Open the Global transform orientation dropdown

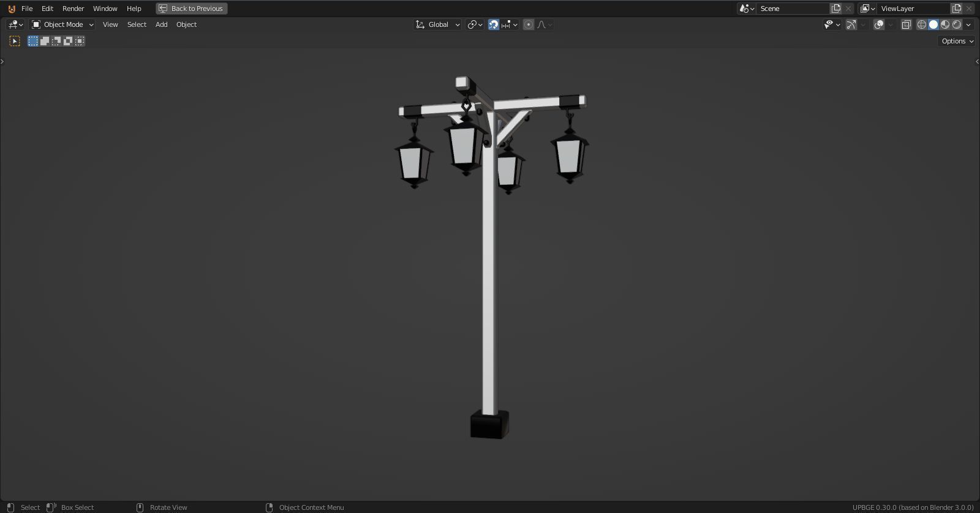click(x=437, y=24)
